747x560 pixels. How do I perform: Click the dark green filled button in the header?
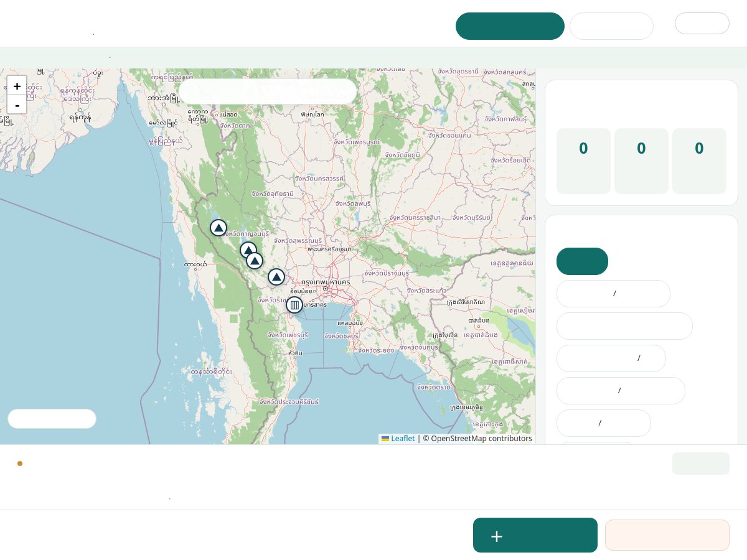[x=510, y=26]
